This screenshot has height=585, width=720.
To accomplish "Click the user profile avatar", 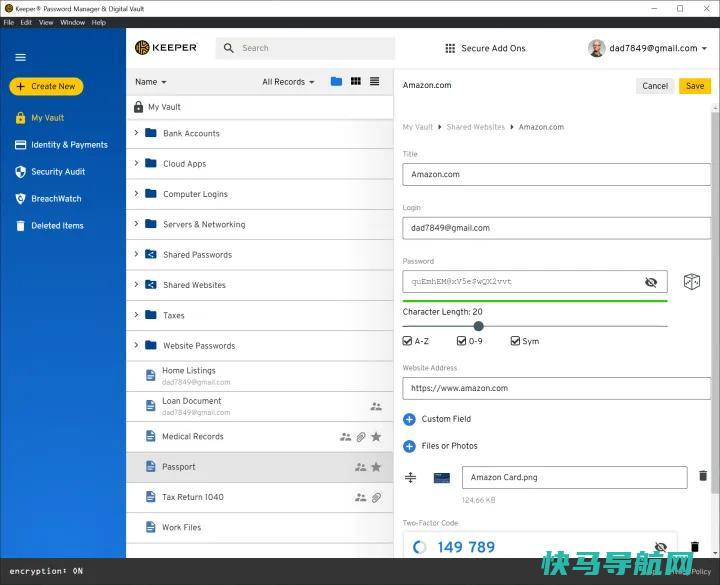I will tap(596, 48).
